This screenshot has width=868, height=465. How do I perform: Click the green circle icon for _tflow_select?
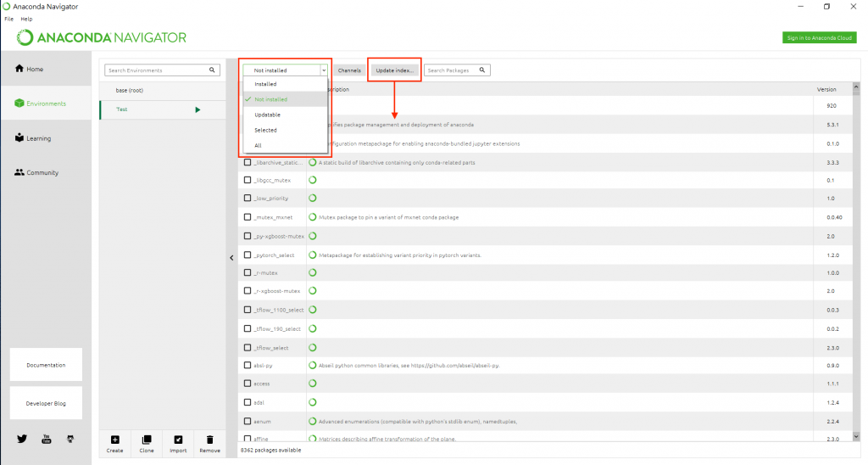(313, 348)
